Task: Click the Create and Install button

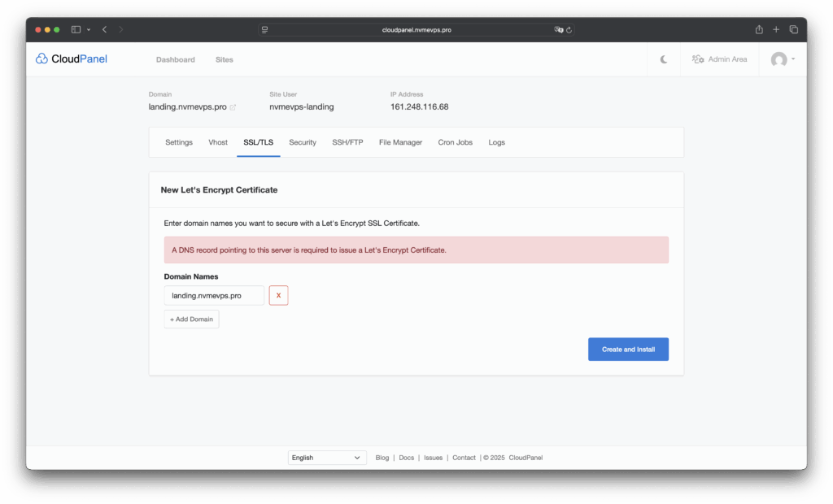Action: (x=628, y=350)
